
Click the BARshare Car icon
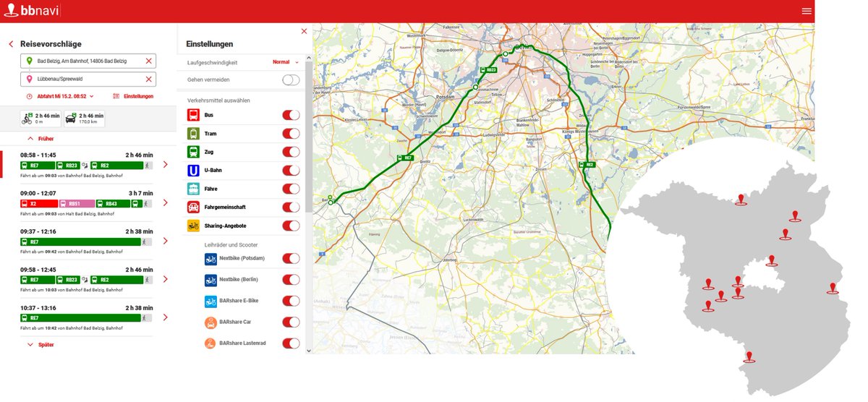pyautogui.click(x=210, y=322)
